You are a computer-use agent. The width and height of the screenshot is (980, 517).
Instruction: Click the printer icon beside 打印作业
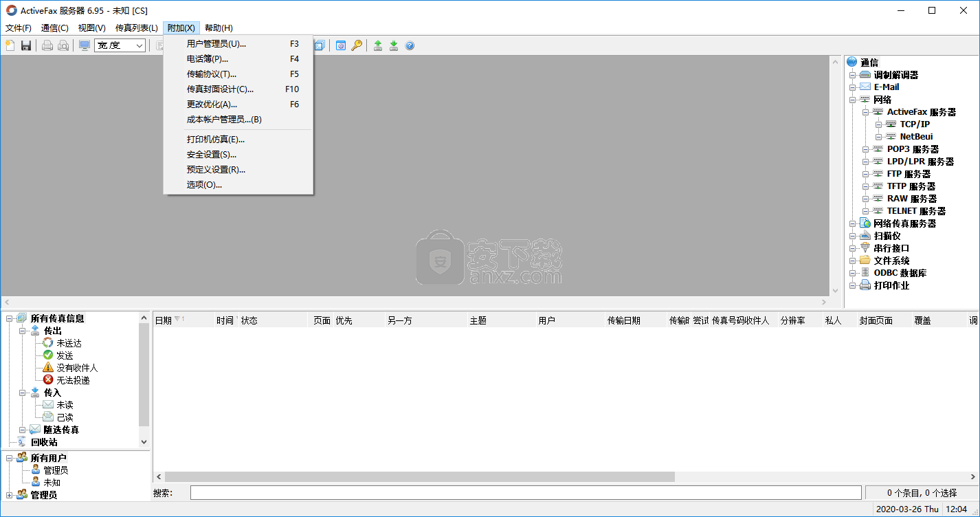coord(865,285)
